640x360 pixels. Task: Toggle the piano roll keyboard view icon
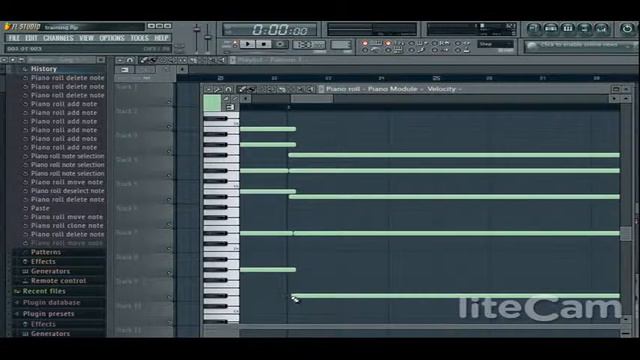pos(230,107)
